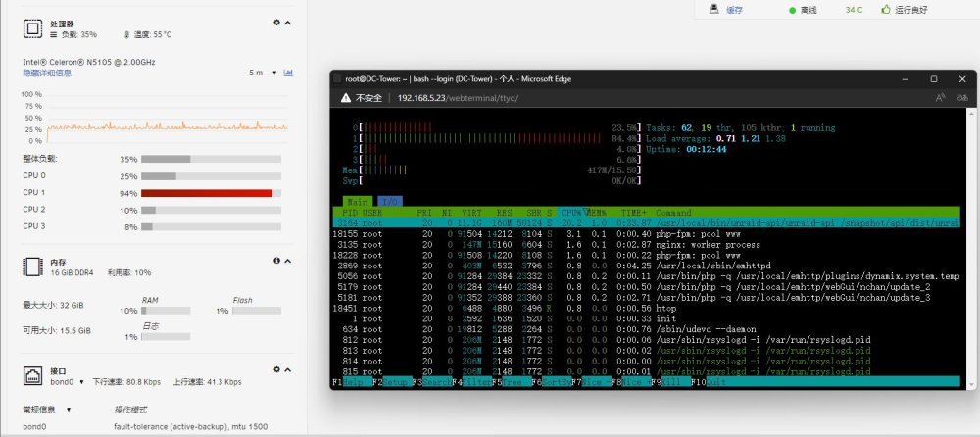The height and width of the screenshot is (437, 980).
Task: Click the network interface port icon
Action: [x=32, y=375]
